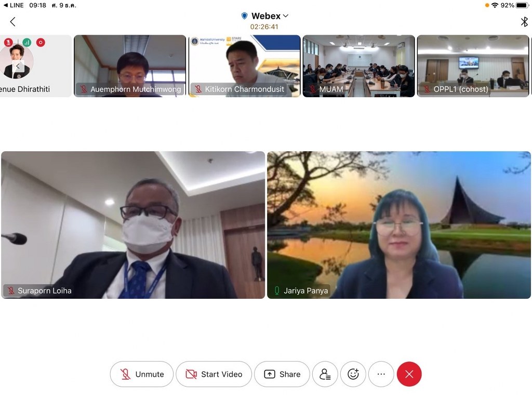
Task: Select Jariya Panya video tile
Action: tap(399, 224)
